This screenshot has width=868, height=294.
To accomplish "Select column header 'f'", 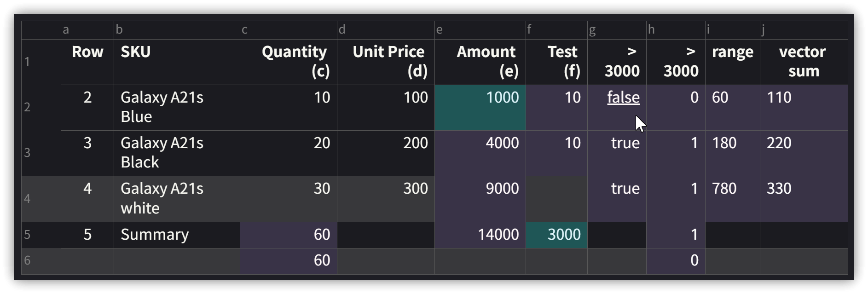I will pos(556,30).
